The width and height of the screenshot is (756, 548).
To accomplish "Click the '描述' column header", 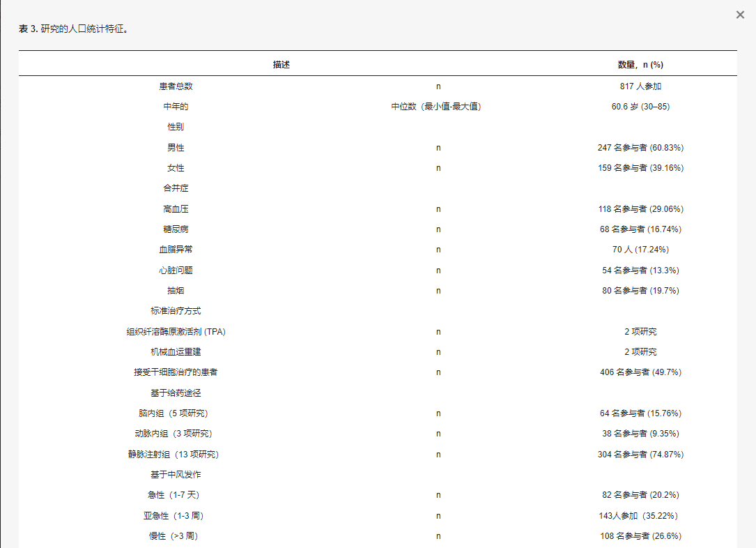I will tap(281, 64).
